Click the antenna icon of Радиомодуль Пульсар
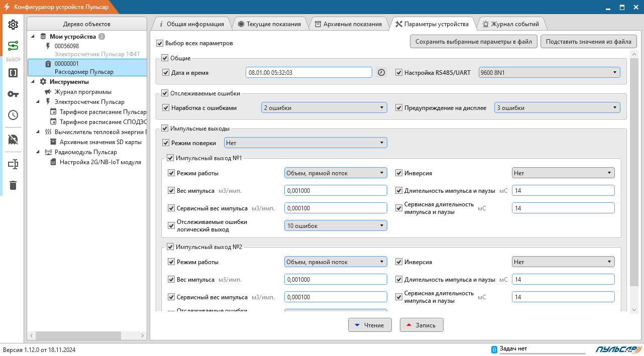This screenshot has height=356, width=644. pos(48,152)
